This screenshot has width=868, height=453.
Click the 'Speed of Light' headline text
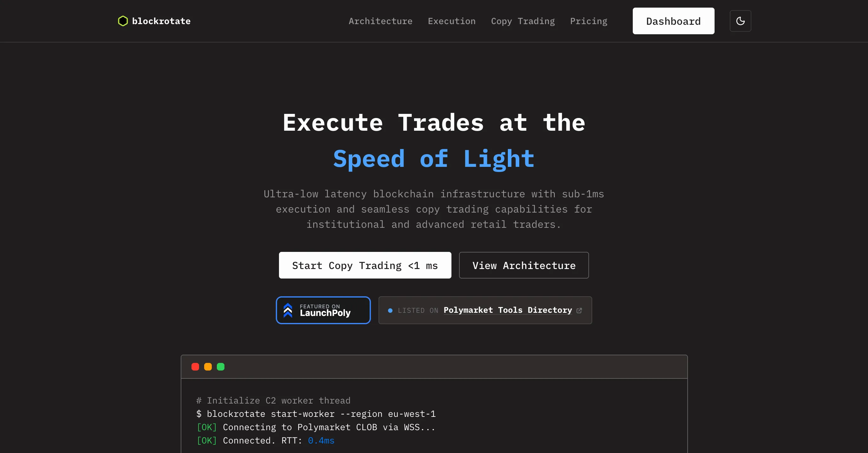[434, 159]
